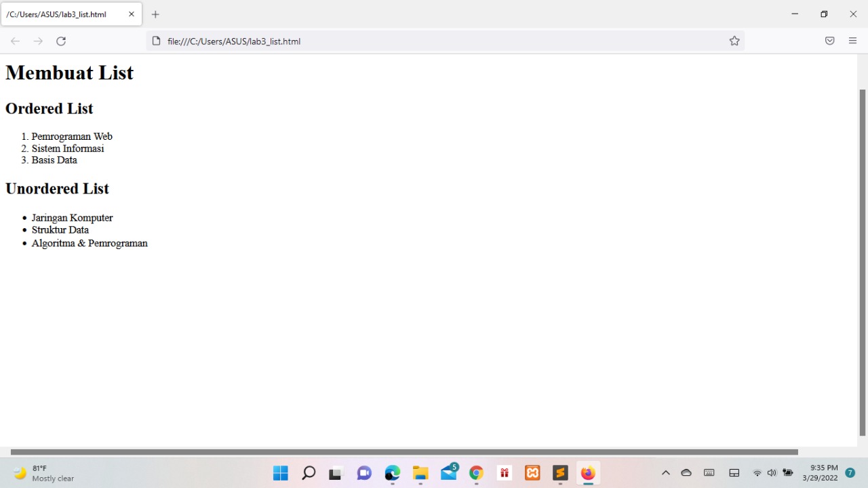Screen dimensions: 868x488
Task: Click the page file icon in address bar
Action: (x=157, y=41)
